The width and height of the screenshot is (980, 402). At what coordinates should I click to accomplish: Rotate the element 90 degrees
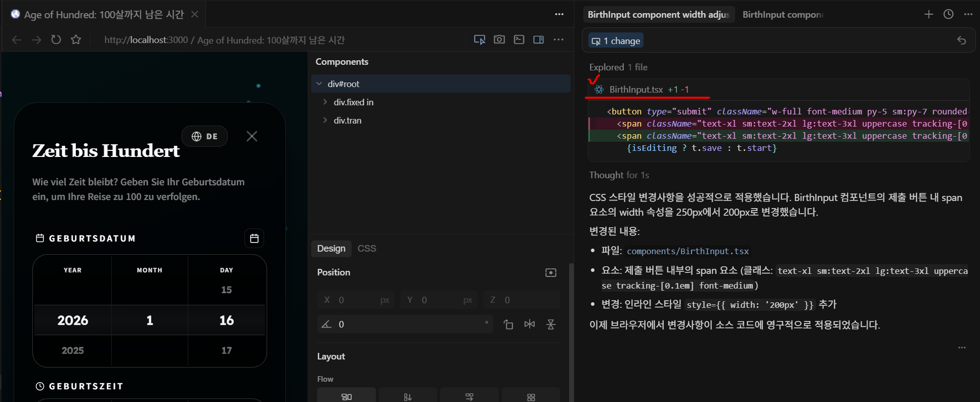click(x=508, y=324)
